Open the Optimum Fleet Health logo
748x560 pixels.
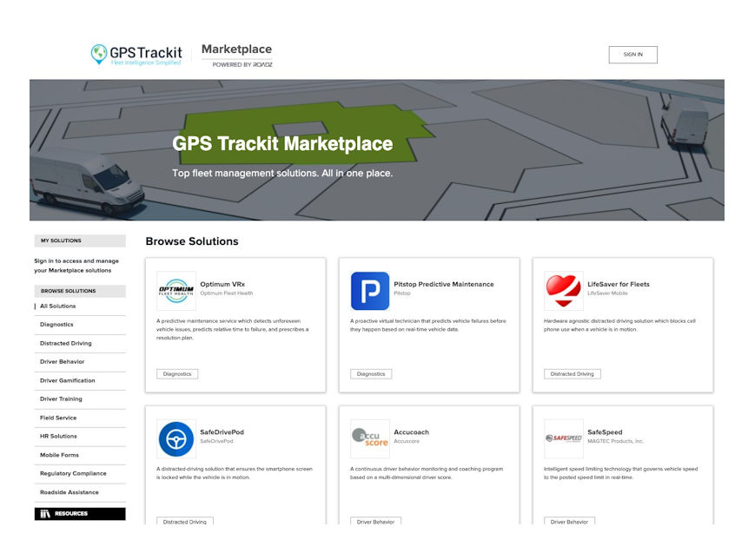[x=176, y=291]
